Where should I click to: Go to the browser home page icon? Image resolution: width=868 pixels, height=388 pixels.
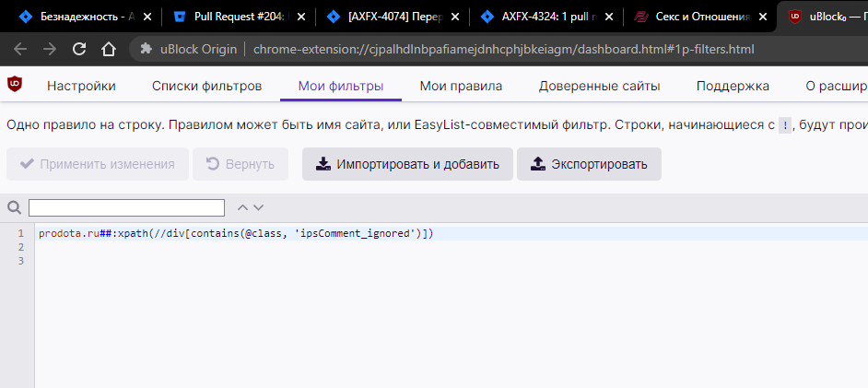click(109, 49)
